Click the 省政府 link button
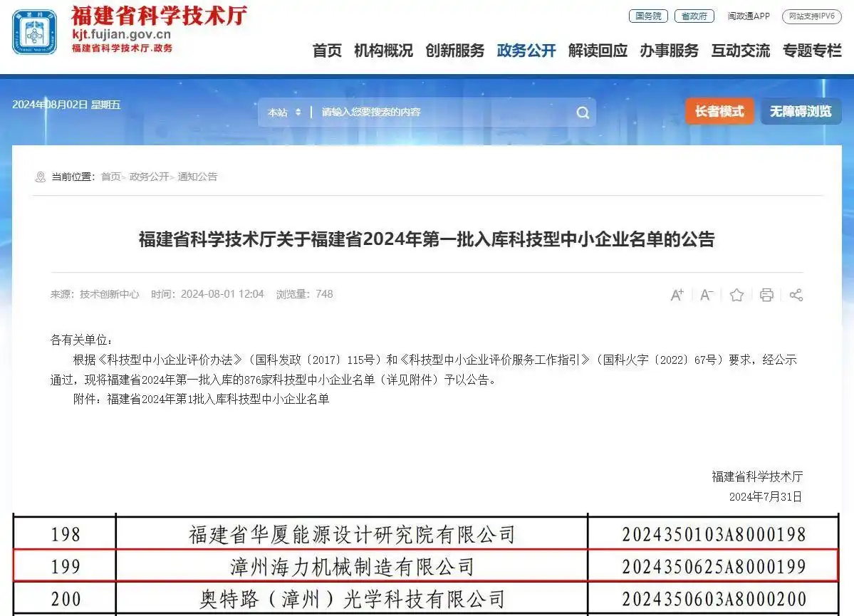Viewport: 854px width, 616px height. [694, 16]
